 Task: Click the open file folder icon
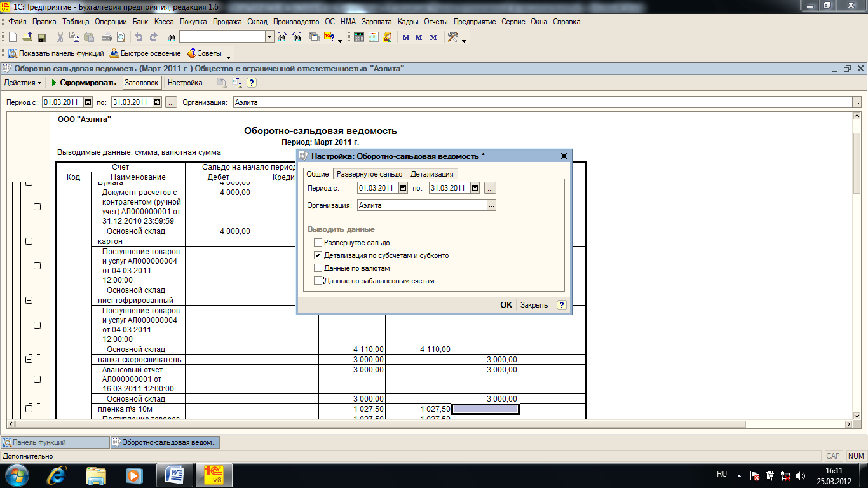tap(27, 37)
